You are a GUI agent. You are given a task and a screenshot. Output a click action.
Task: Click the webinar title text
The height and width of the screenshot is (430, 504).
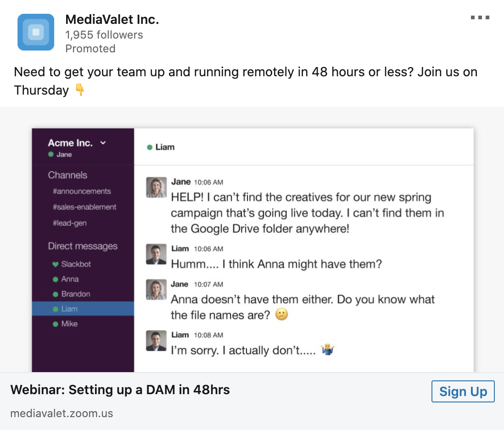[121, 389]
